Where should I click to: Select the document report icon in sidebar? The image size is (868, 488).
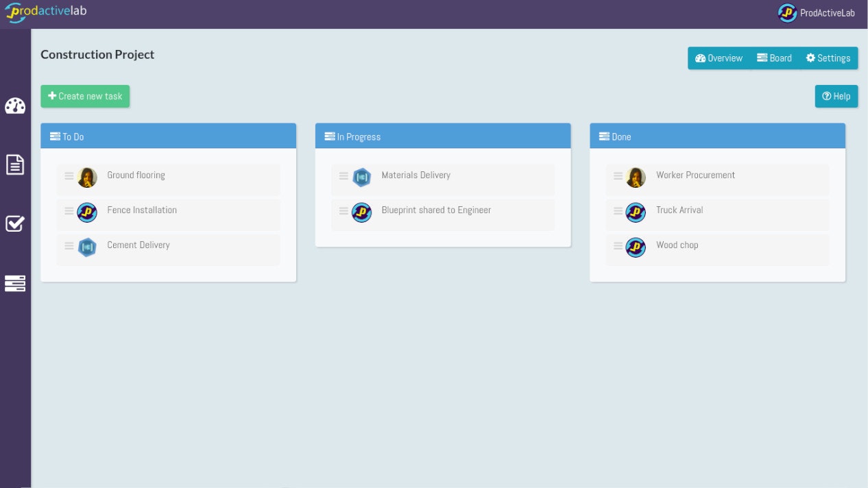click(x=15, y=164)
